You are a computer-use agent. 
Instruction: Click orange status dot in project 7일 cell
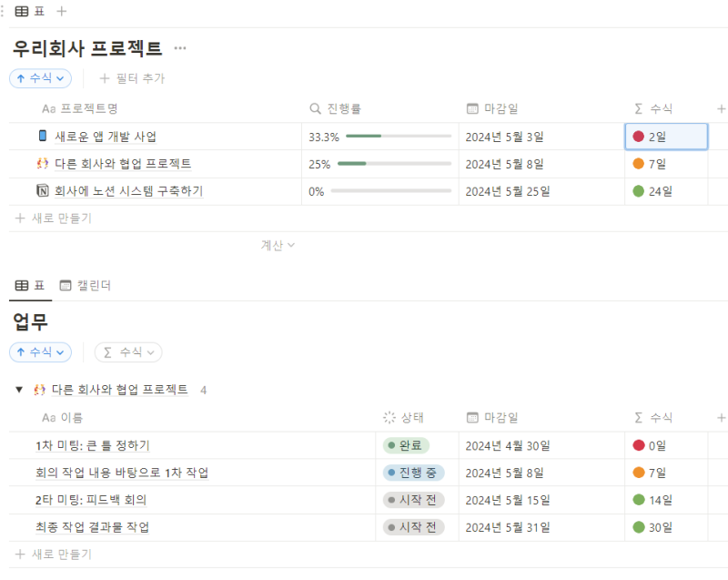(x=639, y=164)
